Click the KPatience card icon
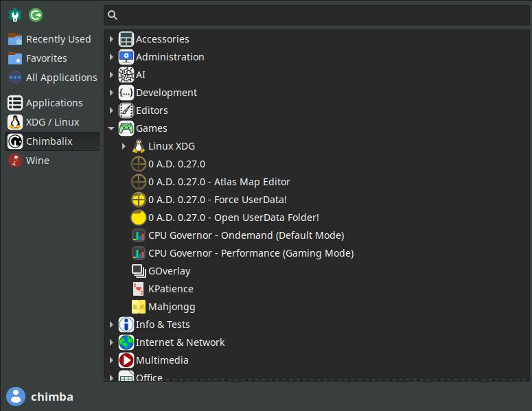Viewport: 532px width, 411px height. (139, 289)
